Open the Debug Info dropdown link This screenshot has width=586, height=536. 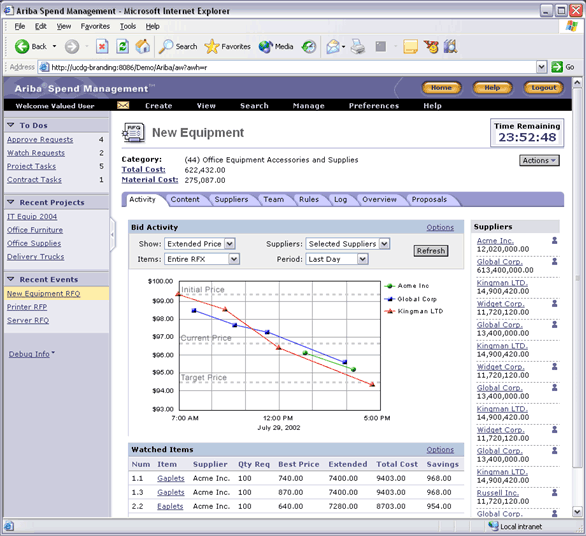pyautogui.click(x=32, y=354)
